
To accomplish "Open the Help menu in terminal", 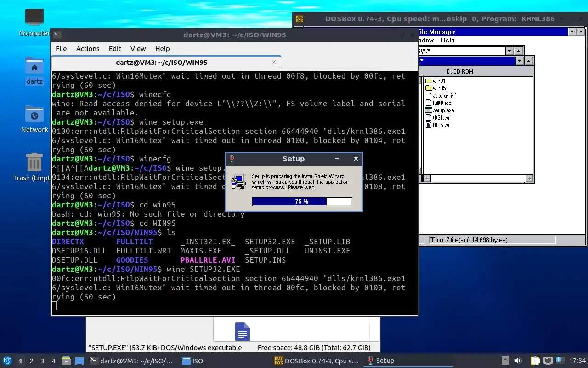I will [x=162, y=49].
